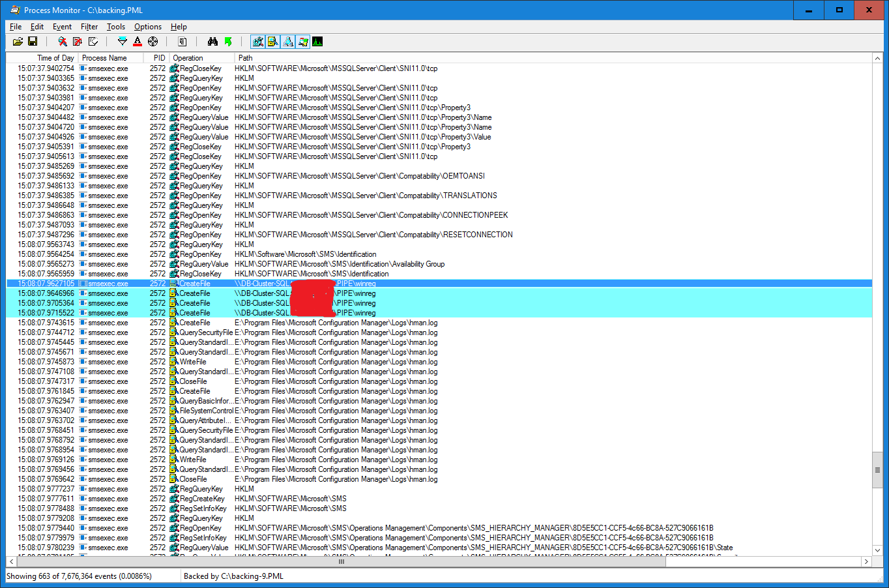Click RegOpenKey row with Software\Microsoft\SMS\Identification path

tap(439, 254)
